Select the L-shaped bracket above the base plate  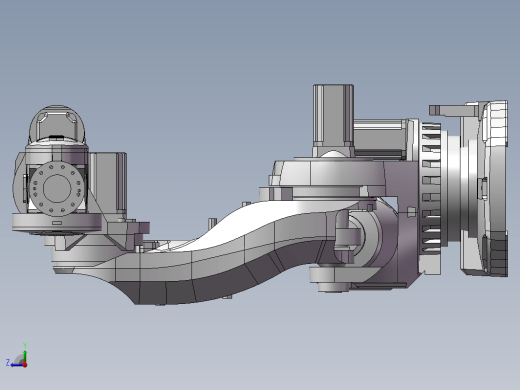[454, 110]
